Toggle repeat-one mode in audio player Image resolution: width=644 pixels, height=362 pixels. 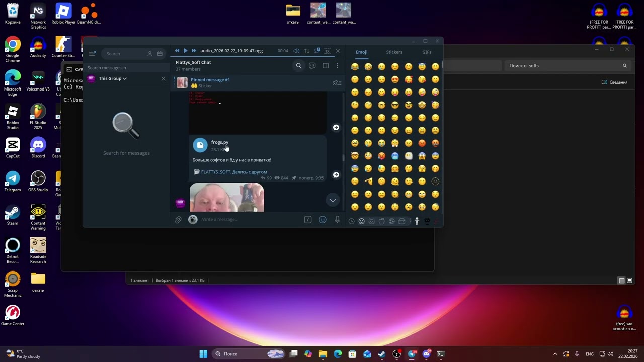317,51
